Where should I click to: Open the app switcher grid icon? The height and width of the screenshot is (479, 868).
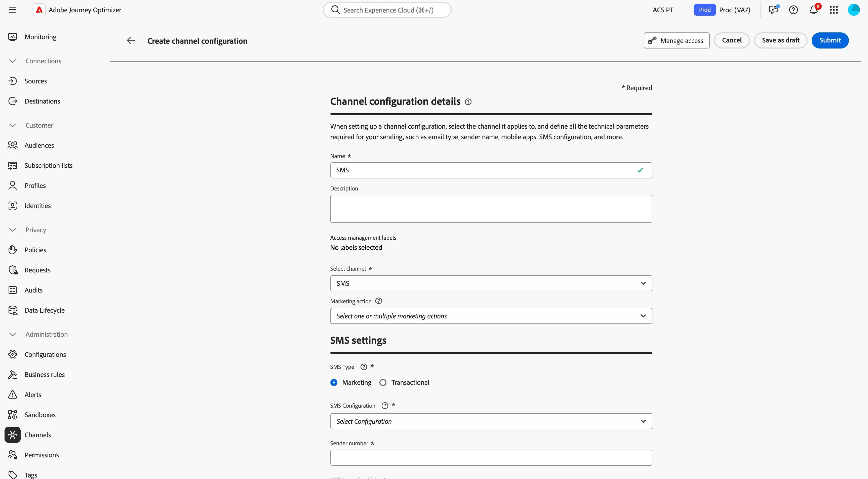click(834, 10)
